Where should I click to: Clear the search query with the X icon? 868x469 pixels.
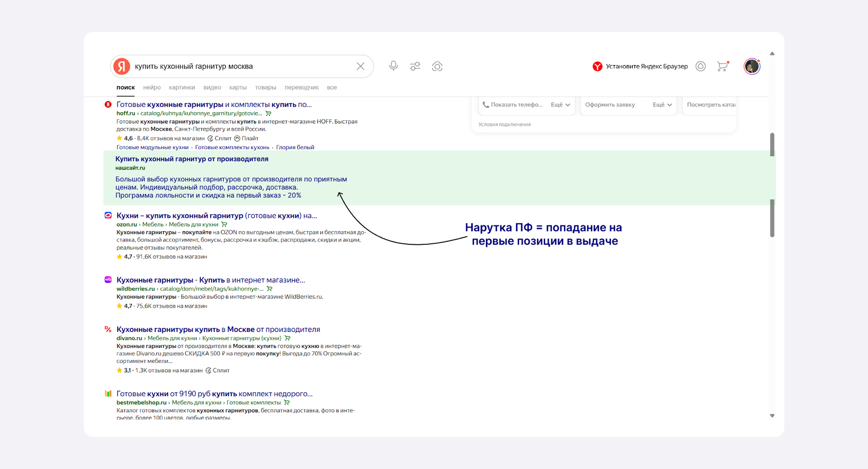pos(360,66)
